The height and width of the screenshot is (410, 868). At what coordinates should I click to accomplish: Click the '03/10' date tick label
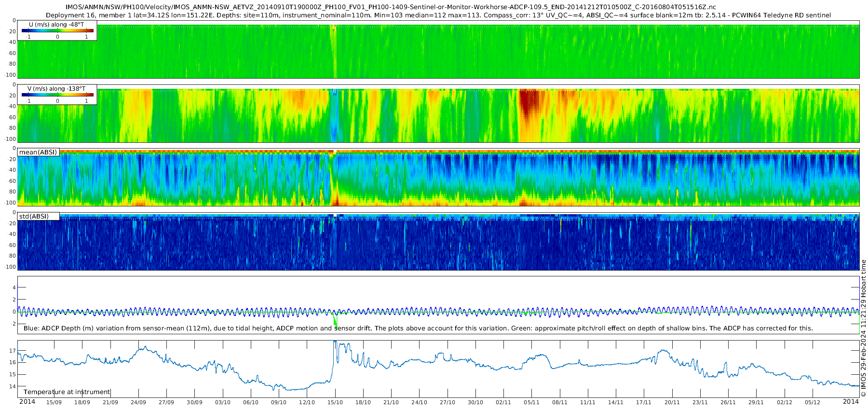click(x=222, y=402)
